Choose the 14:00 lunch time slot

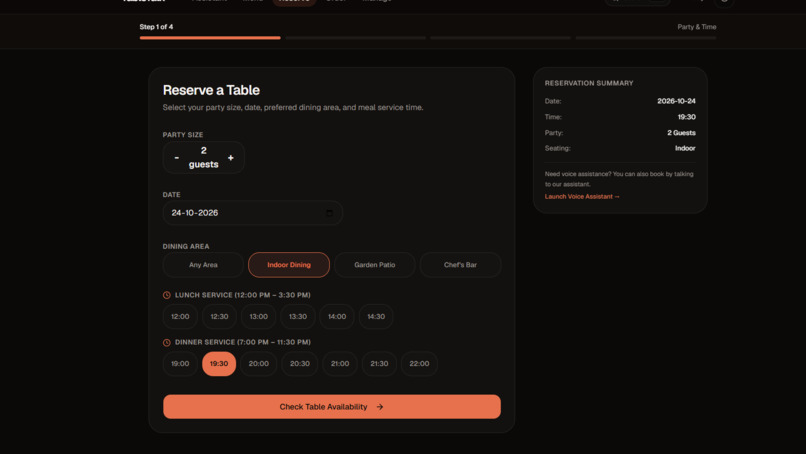pos(337,317)
